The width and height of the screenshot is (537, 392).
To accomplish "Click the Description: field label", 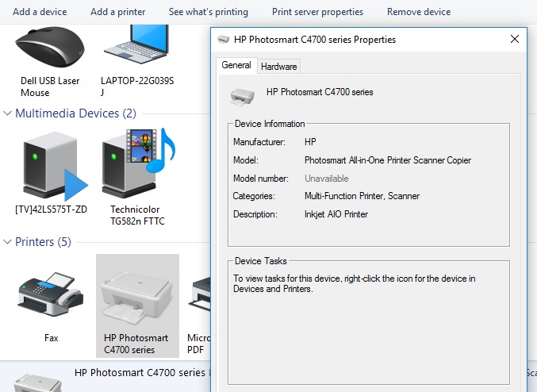I will point(255,214).
